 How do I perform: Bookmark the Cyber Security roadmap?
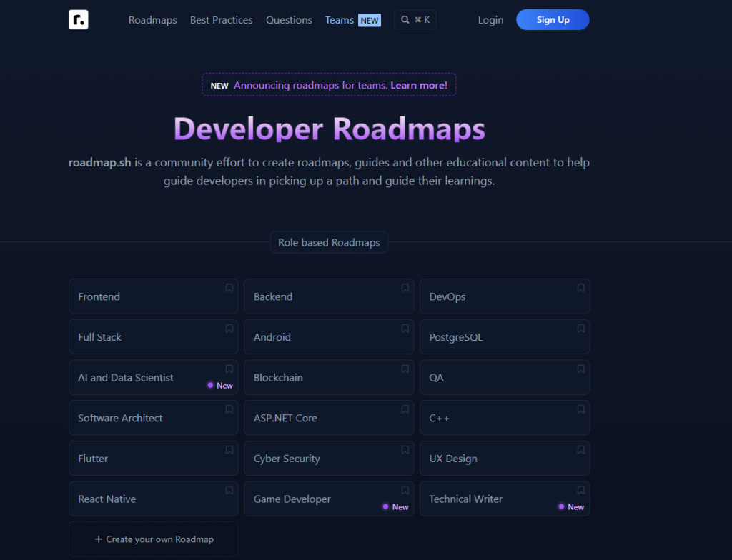(x=405, y=450)
